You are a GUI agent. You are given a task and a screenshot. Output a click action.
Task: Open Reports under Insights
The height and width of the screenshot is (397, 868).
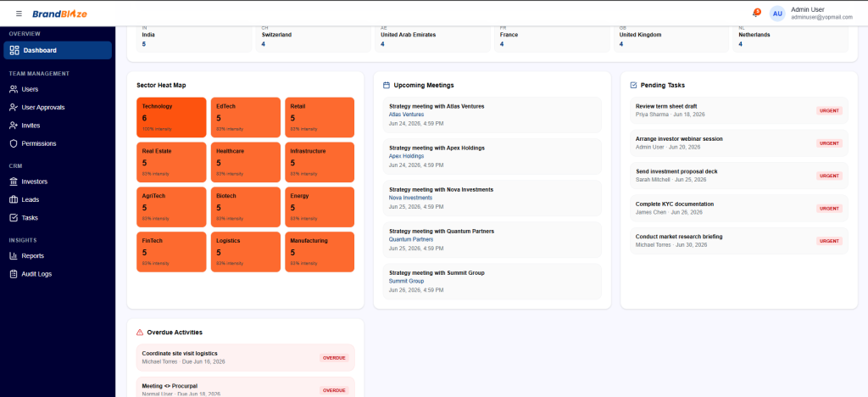point(58,256)
